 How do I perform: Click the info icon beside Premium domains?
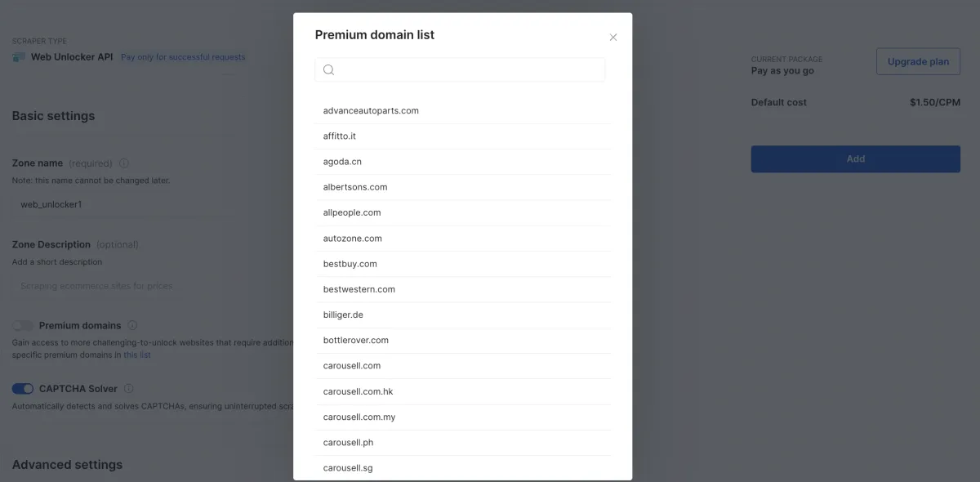point(132,325)
